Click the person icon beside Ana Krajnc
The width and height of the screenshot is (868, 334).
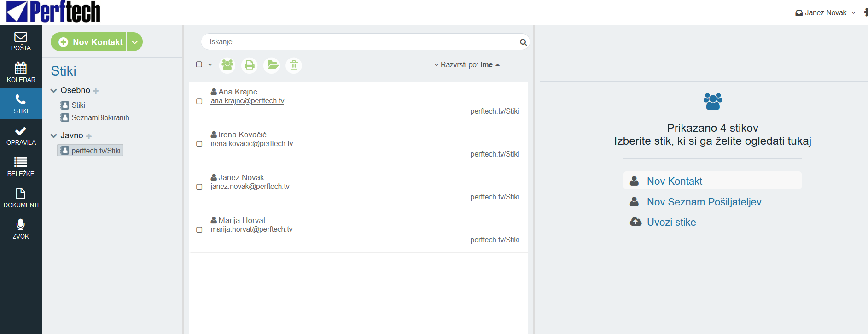click(x=214, y=92)
